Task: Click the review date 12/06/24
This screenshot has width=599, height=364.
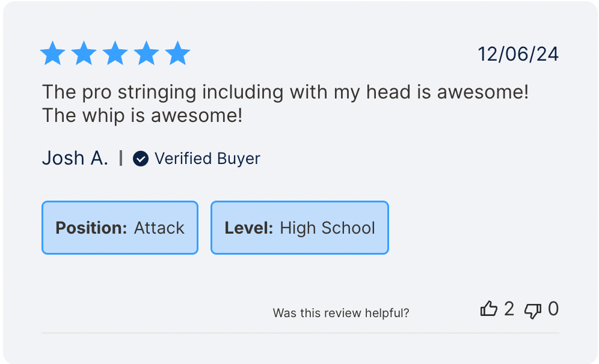Action: pos(518,55)
